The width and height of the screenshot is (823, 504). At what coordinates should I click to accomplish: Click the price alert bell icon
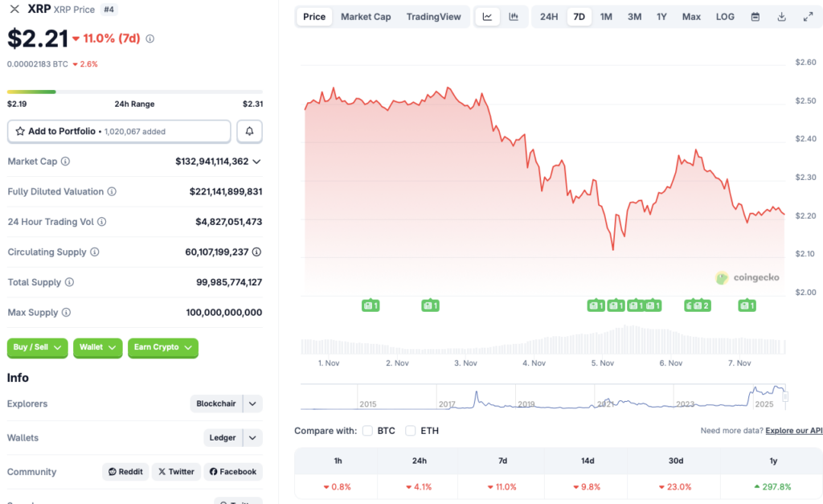point(249,131)
